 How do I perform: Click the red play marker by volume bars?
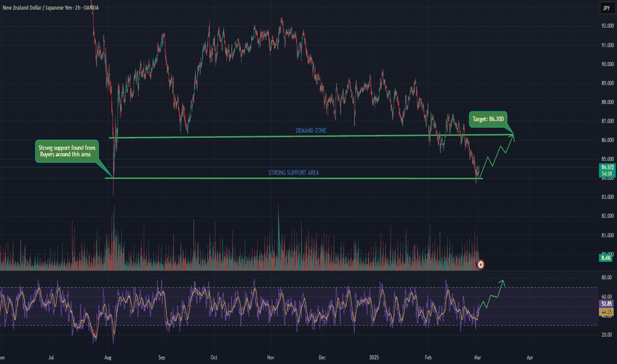coord(480,265)
